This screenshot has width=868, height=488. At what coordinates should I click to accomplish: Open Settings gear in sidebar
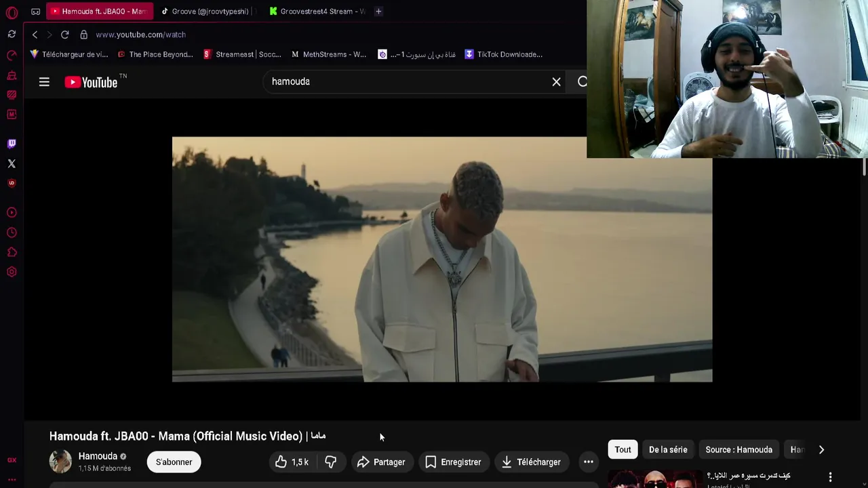[x=12, y=272]
